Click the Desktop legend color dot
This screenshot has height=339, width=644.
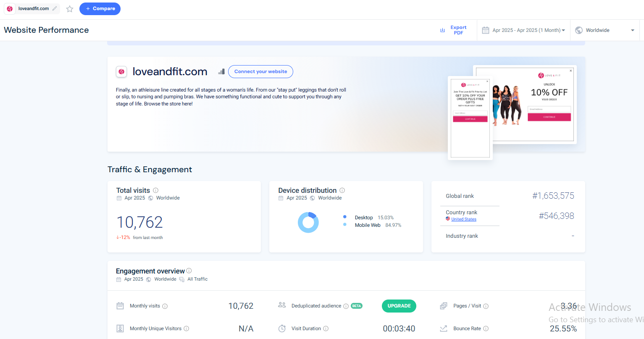pos(345,217)
